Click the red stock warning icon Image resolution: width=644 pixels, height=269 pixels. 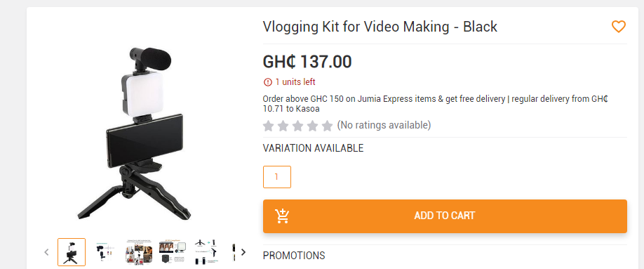pos(268,82)
